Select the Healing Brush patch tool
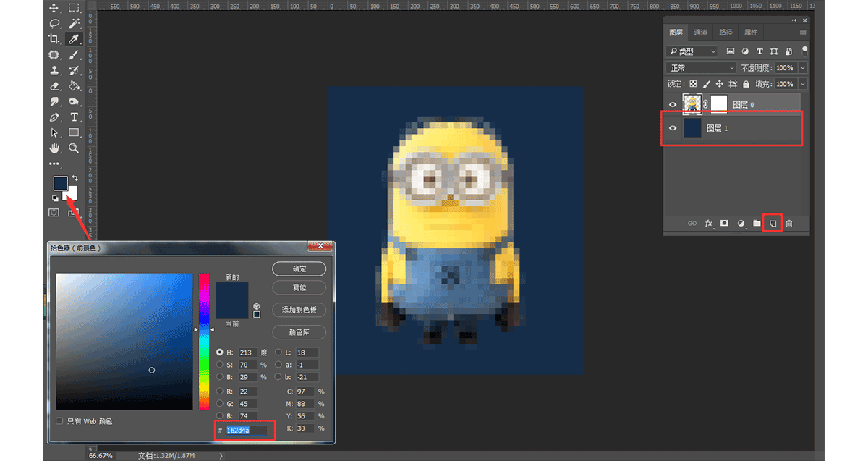This screenshot has height=461, width=868. click(54, 55)
